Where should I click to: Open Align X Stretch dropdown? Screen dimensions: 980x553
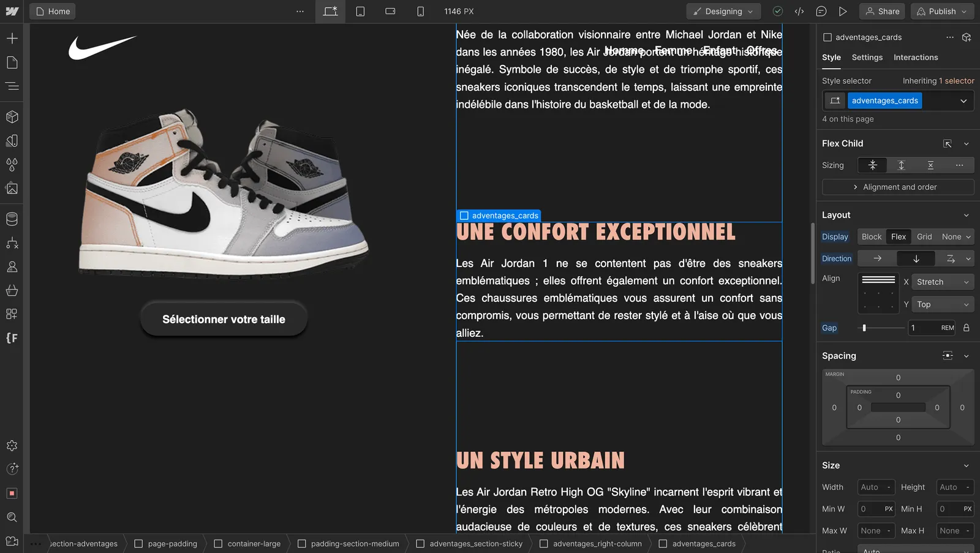943,282
